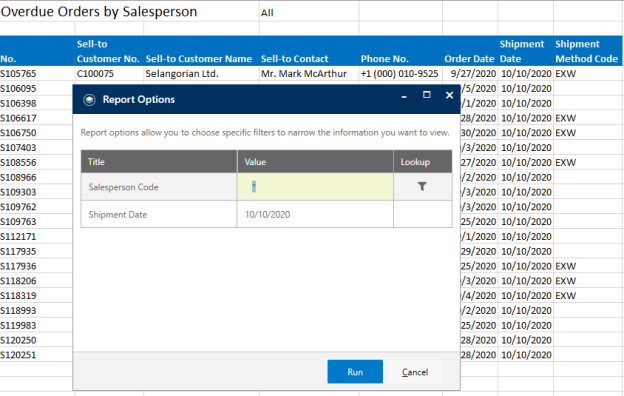Select order number S106095 cell
624x396 pixels.
36,88
